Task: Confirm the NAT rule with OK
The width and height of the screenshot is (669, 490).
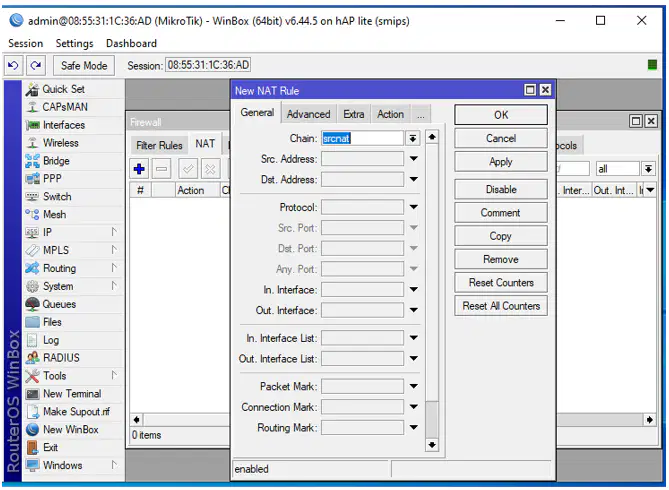Action: 501,115
